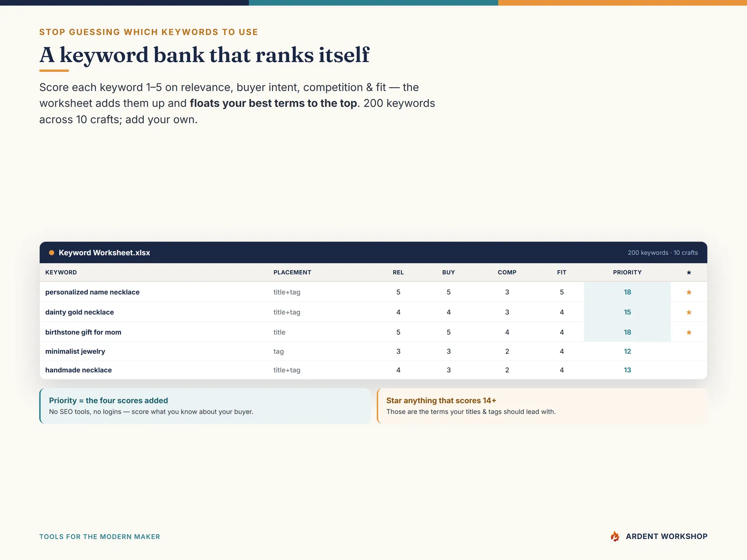Click the '200 keywords · 10 crafts' label
The width and height of the screenshot is (747, 560).
pos(662,252)
